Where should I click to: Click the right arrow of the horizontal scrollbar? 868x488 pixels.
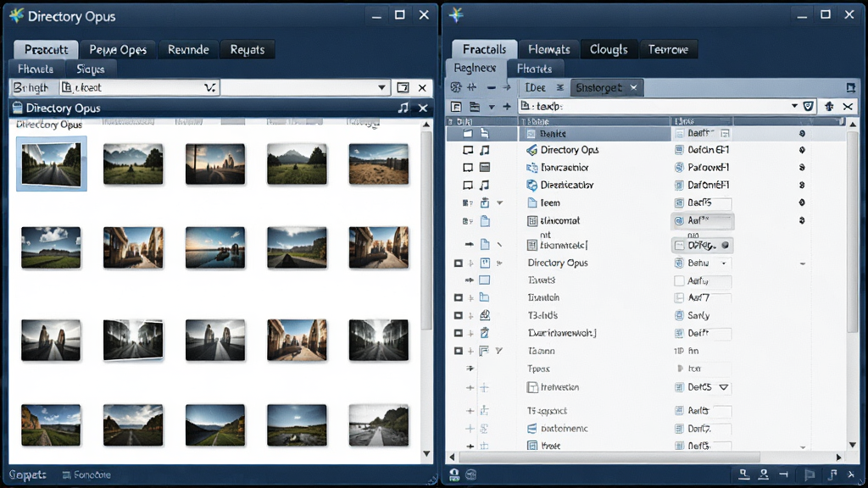coord(838,457)
